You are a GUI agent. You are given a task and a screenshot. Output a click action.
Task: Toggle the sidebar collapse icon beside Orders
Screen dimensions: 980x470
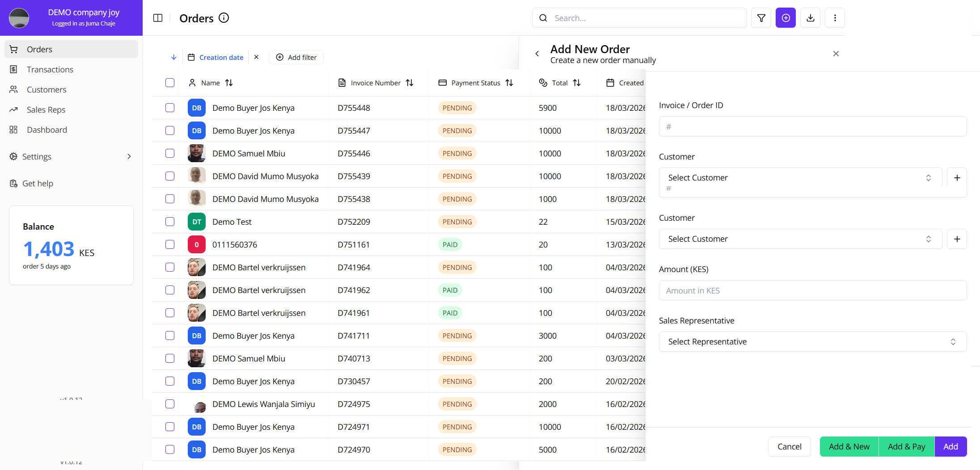pyautogui.click(x=158, y=17)
